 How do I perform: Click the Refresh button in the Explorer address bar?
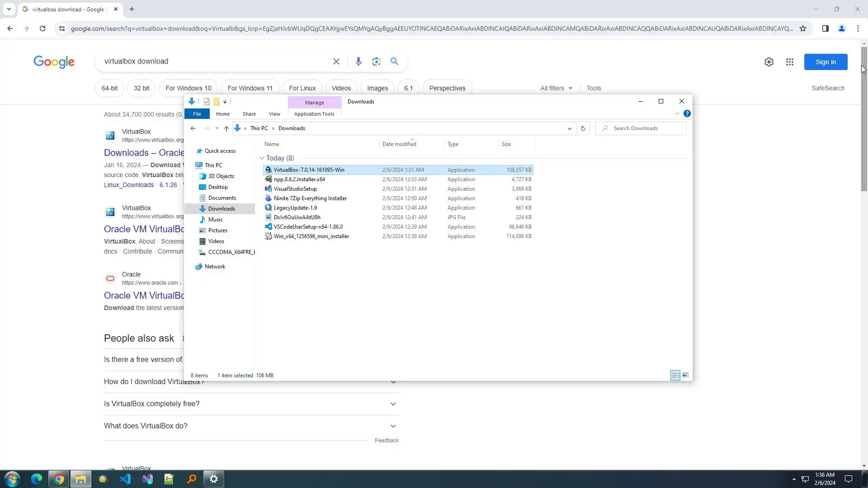pos(583,129)
